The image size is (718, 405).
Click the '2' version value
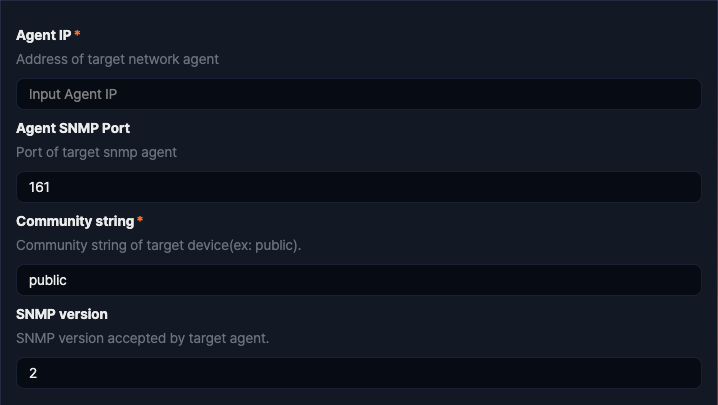click(x=33, y=373)
